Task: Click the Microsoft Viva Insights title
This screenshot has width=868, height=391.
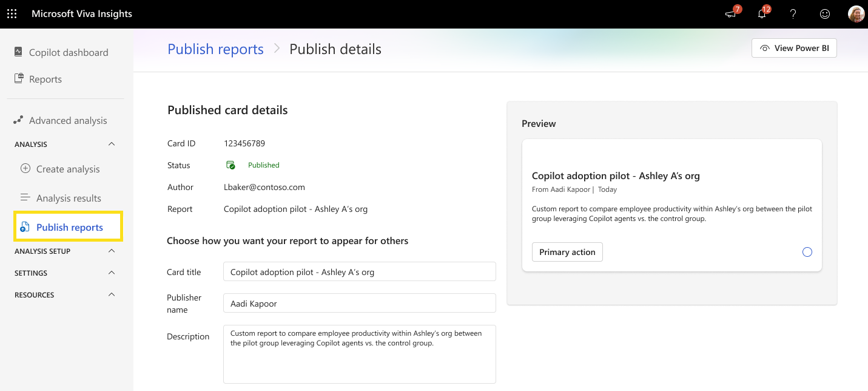Action: click(81, 13)
